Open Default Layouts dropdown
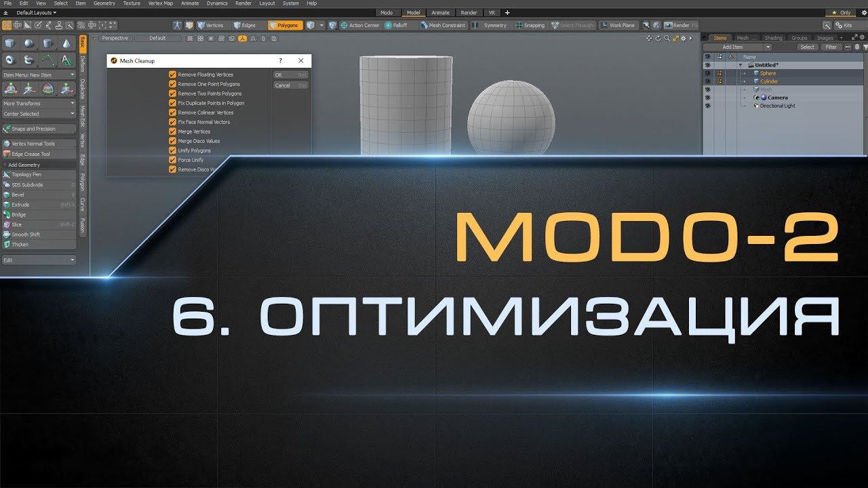The image size is (868, 488). (x=36, y=13)
